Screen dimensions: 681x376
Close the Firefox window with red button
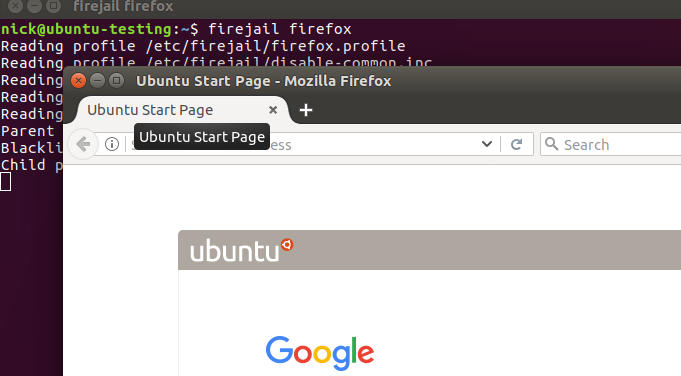point(78,81)
